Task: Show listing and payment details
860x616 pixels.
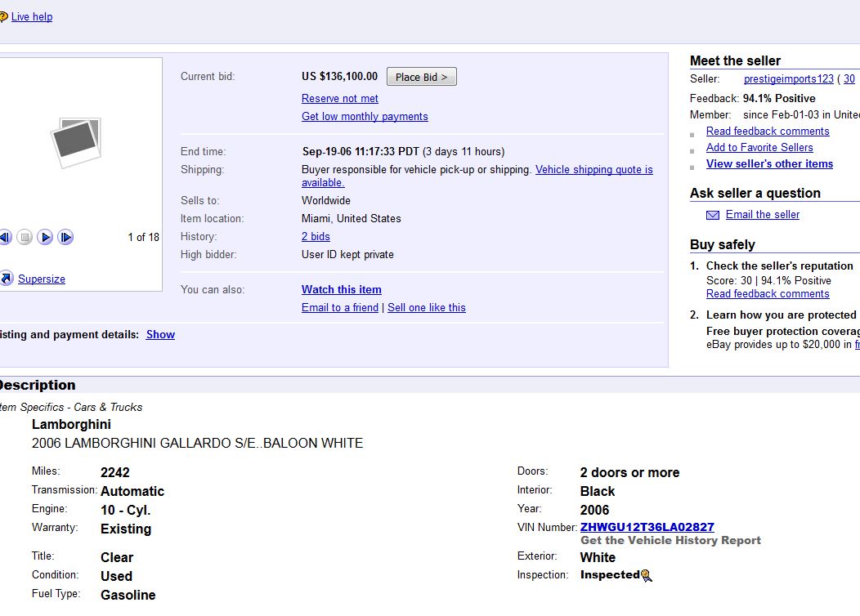Action: (x=160, y=334)
